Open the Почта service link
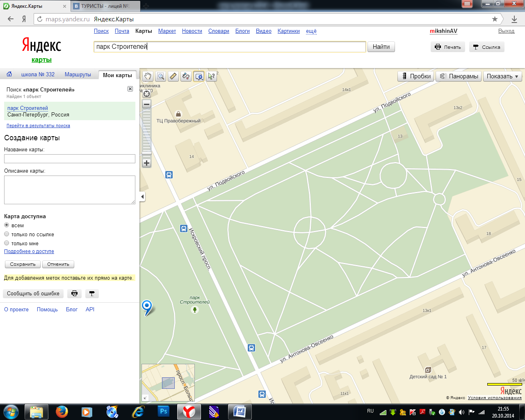Screen dimensions: 525x420 122,31
